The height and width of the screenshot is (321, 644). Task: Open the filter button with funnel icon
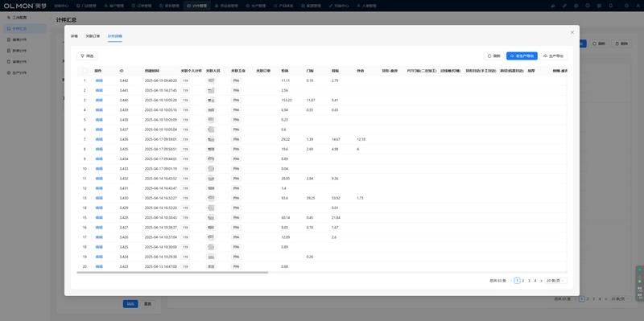(87, 56)
